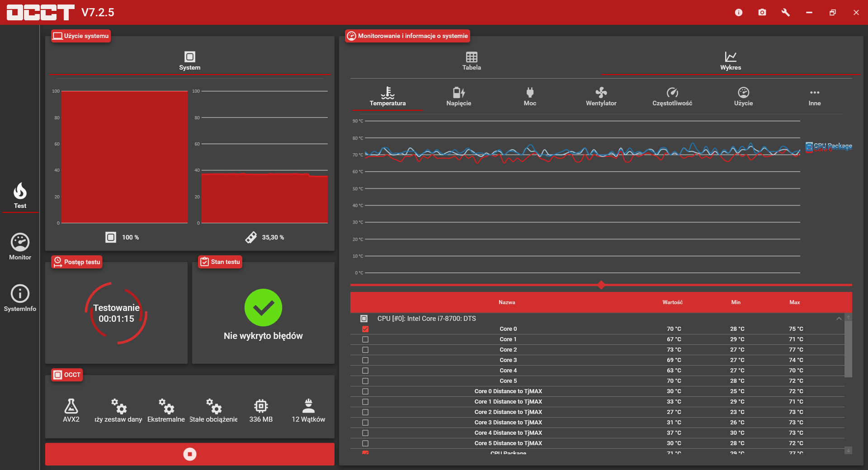The width and height of the screenshot is (868, 470).
Task: Collapse the CPU DTS group chevron
Action: [x=839, y=319]
